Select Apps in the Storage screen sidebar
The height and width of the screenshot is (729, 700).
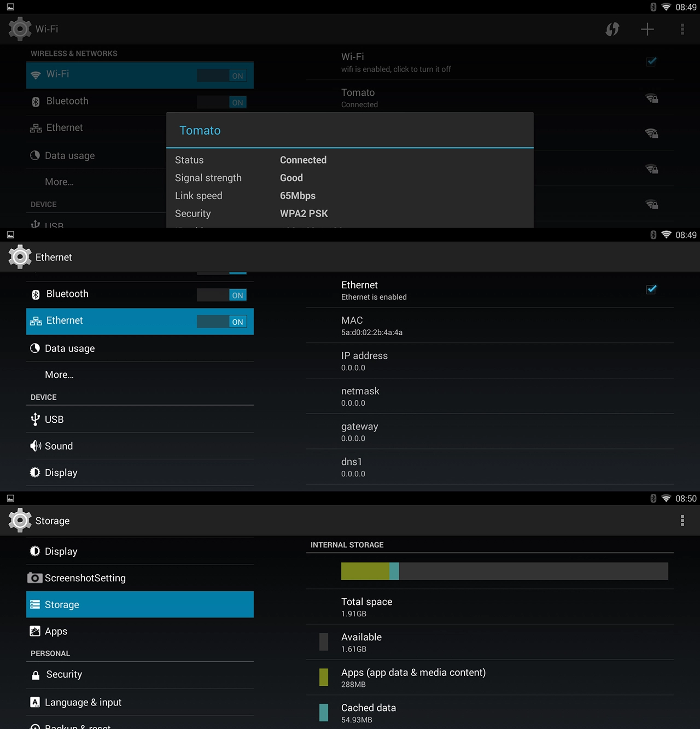pyautogui.click(x=140, y=631)
